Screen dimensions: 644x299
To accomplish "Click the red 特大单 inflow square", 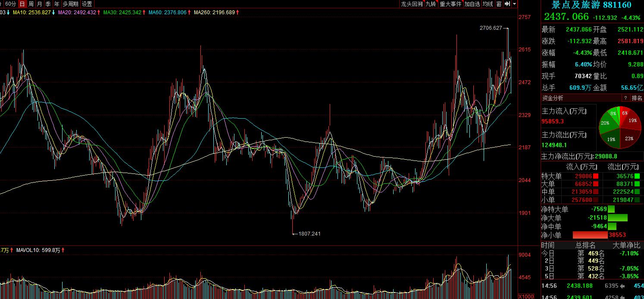I will click(596, 176).
